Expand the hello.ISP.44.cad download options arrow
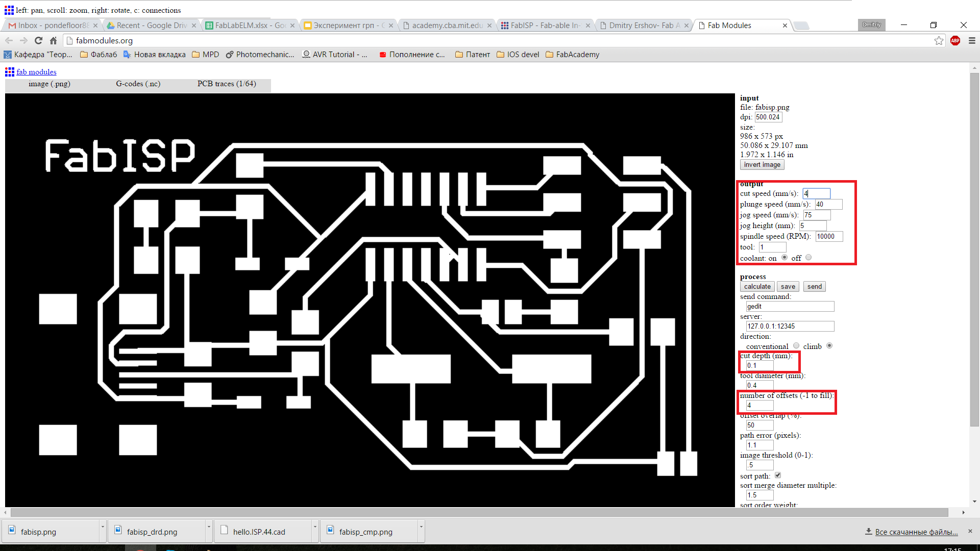 [315, 527]
